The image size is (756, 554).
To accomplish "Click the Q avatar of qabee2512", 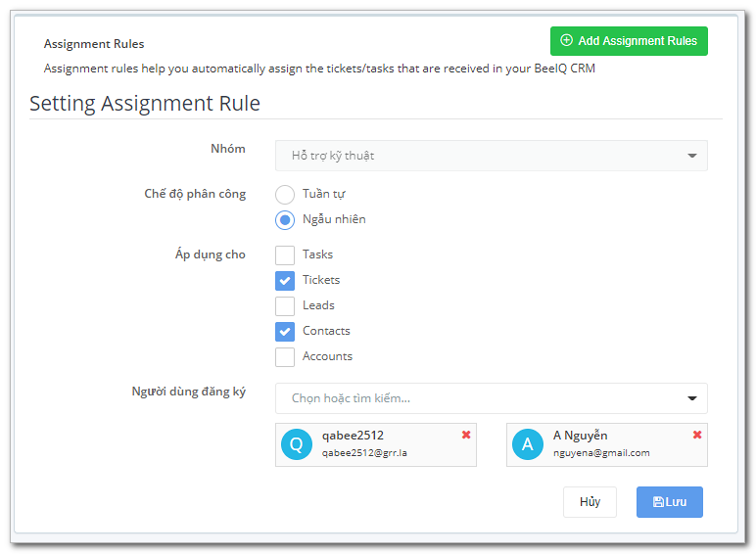I will [297, 444].
